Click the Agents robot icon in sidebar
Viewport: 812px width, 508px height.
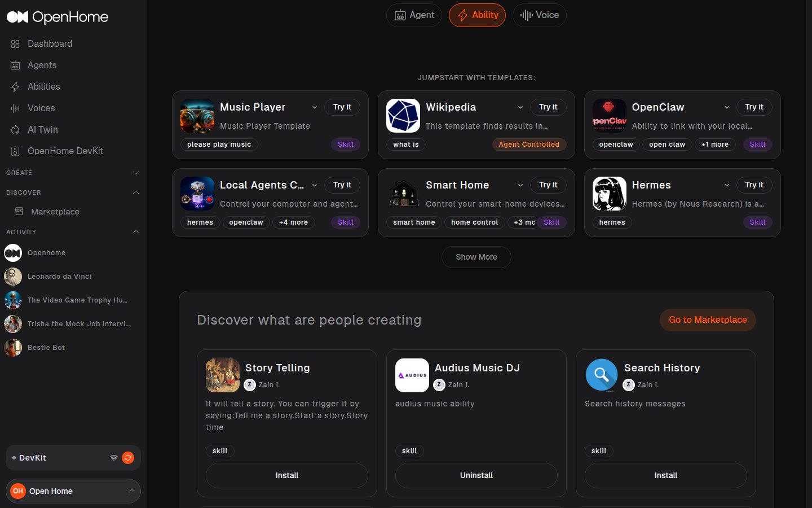pyautogui.click(x=15, y=65)
